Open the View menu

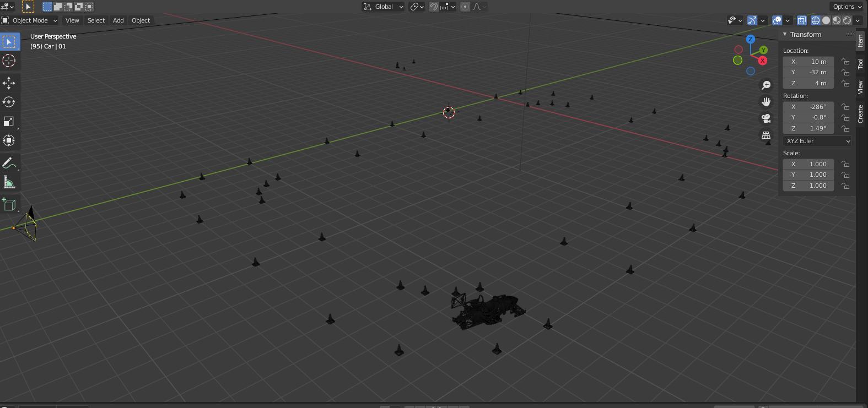tap(72, 20)
